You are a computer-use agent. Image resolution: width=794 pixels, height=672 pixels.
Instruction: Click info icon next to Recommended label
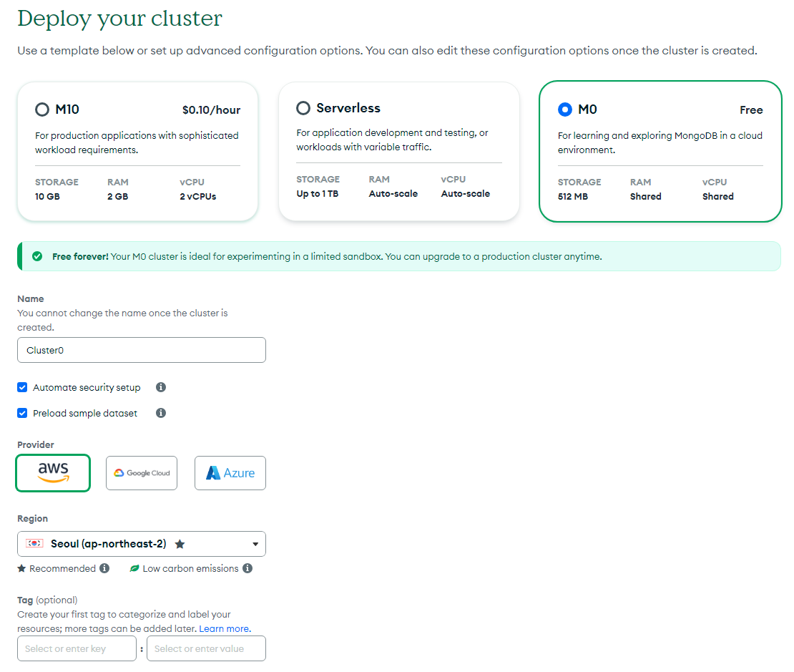pyautogui.click(x=104, y=568)
